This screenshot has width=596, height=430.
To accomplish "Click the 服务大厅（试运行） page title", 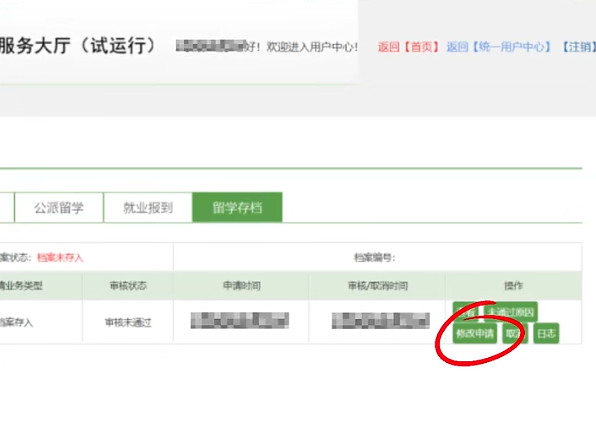I will tap(78, 46).
